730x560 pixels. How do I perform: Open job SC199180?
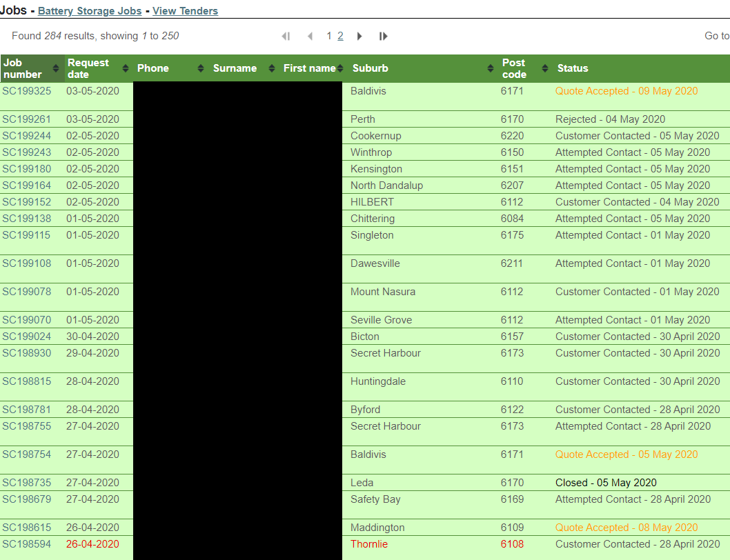coord(26,169)
